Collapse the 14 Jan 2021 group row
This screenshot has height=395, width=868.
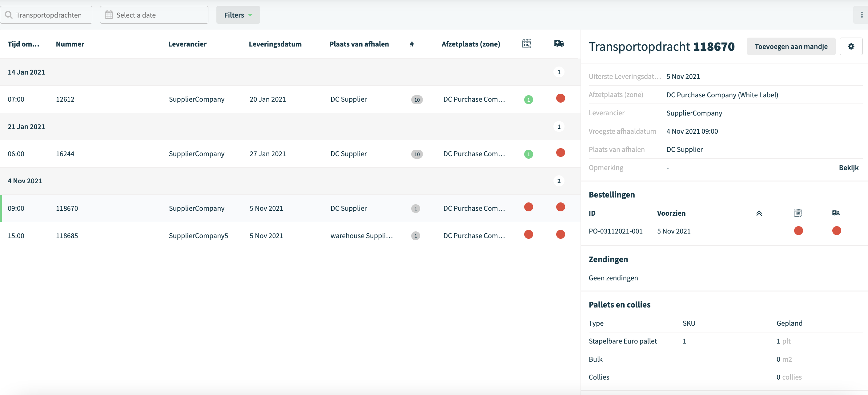tap(290, 72)
